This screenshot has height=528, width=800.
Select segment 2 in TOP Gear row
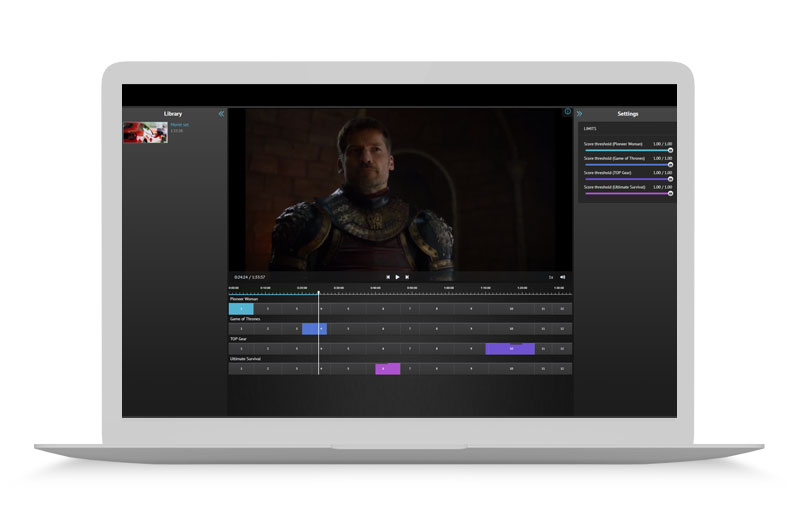click(x=268, y=348)
